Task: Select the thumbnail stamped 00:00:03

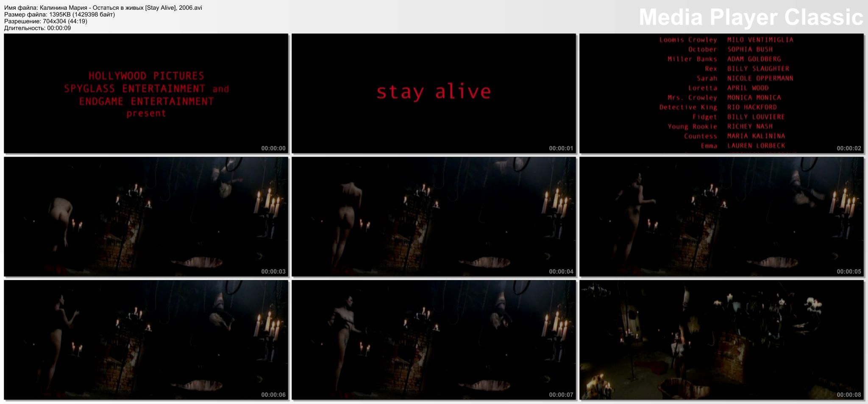Action: click(x=146, y=216)
